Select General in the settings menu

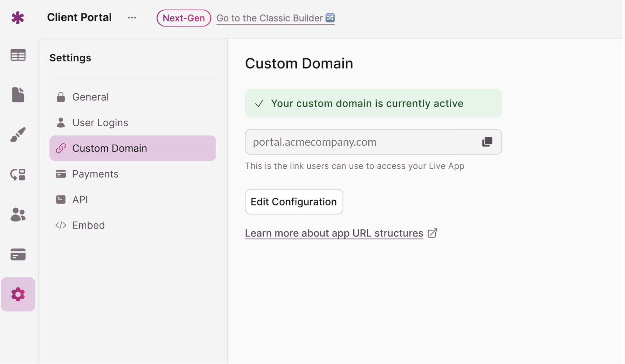pos(90,97)
